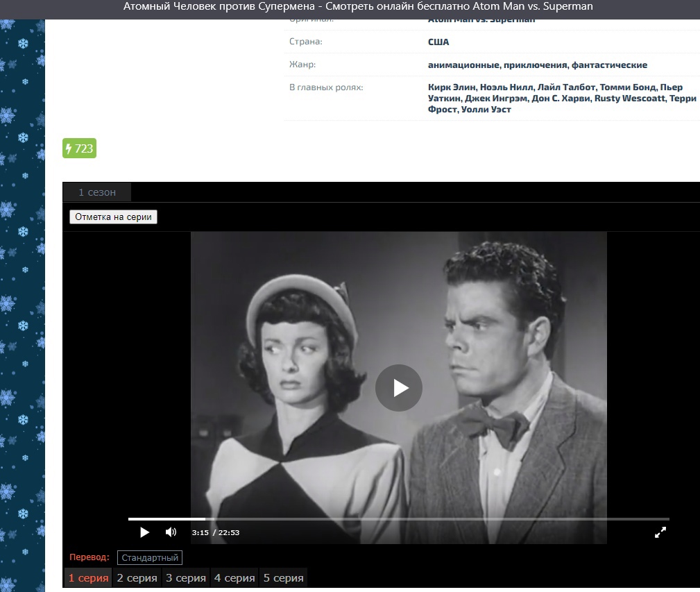Click the 723 lightning rating badge
Image resolution: width=700 pixels, height=592 pixels.
(x=80, y=149)
